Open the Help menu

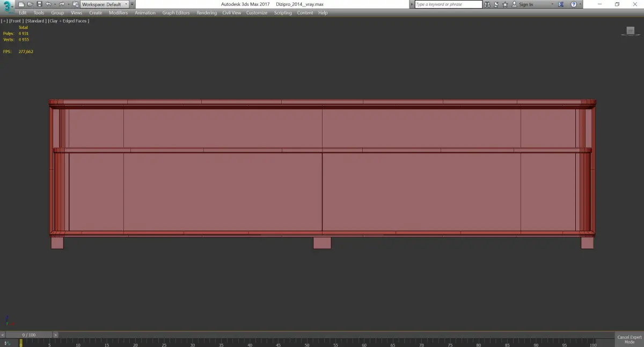(323, 13)
